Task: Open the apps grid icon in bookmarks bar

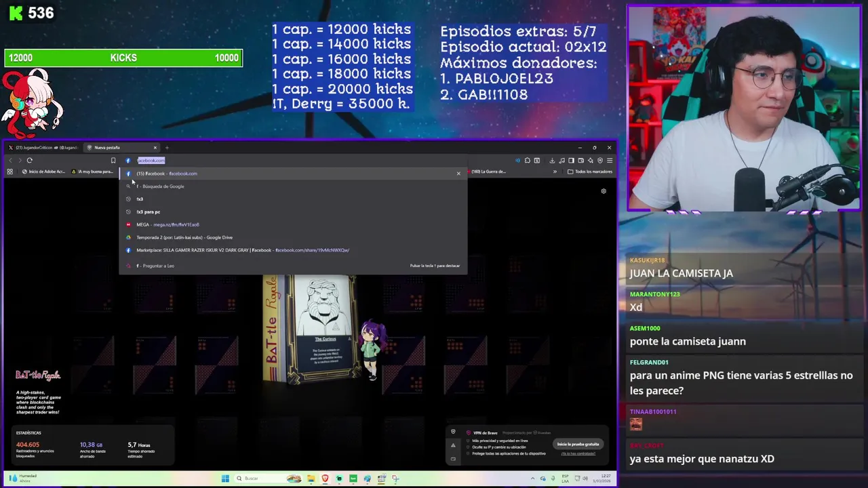Action: click(x=9, y=171)
